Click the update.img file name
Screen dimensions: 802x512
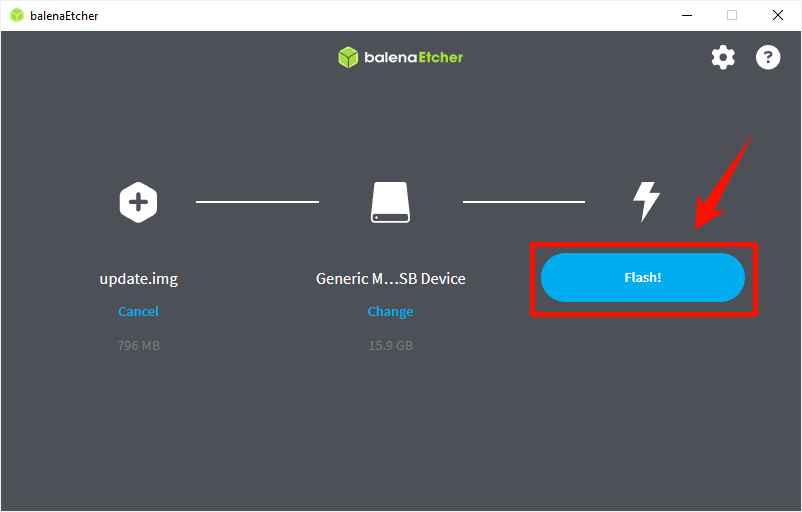click(138, 279)
